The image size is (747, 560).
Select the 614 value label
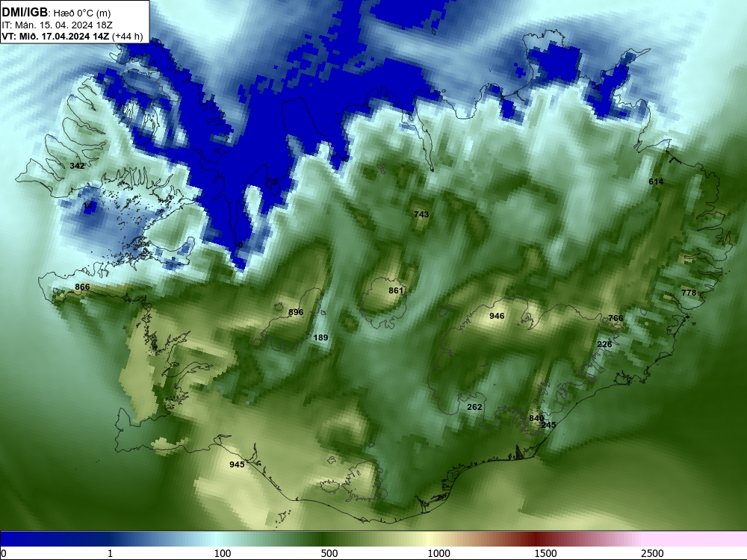tap(656, 181)
